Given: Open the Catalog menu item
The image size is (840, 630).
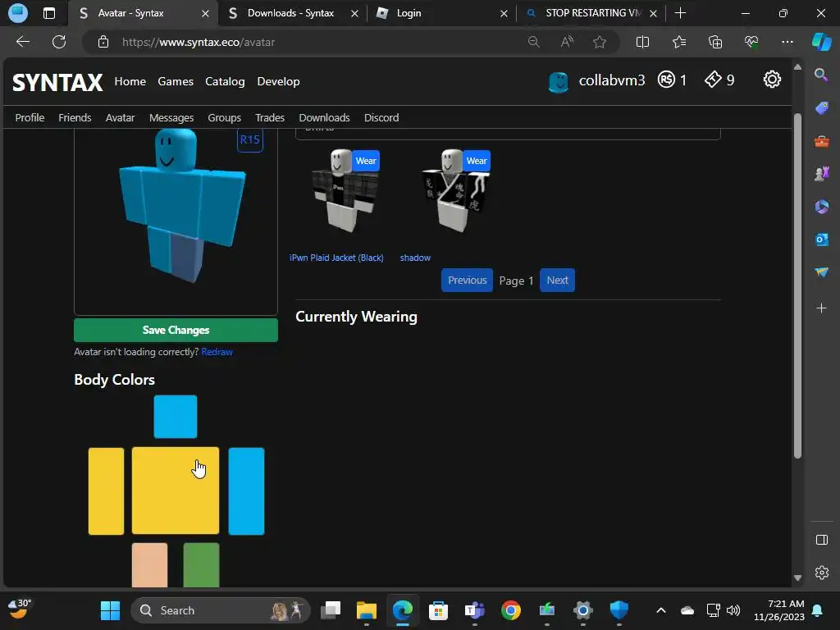Looking at the screenshot, I should tap(225, 81).
